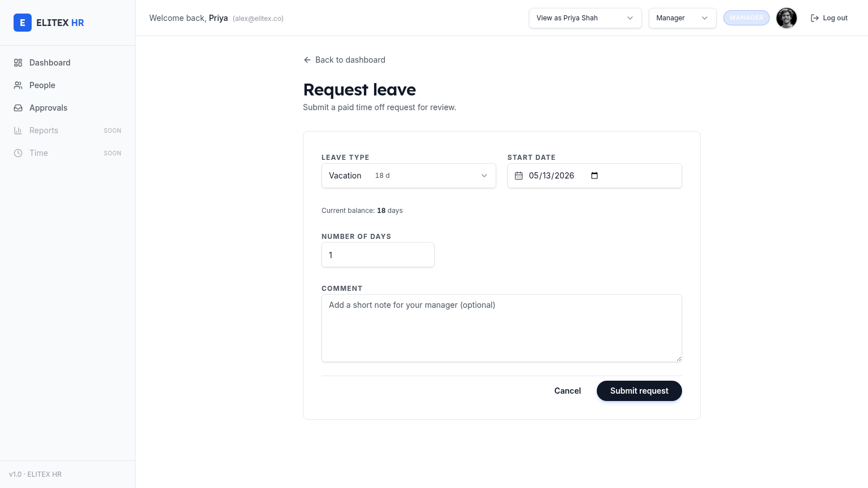The height and width of the screenshot is (488, 868).
Task: Click the Reports bar chart icon
Action: pos(18,130)
